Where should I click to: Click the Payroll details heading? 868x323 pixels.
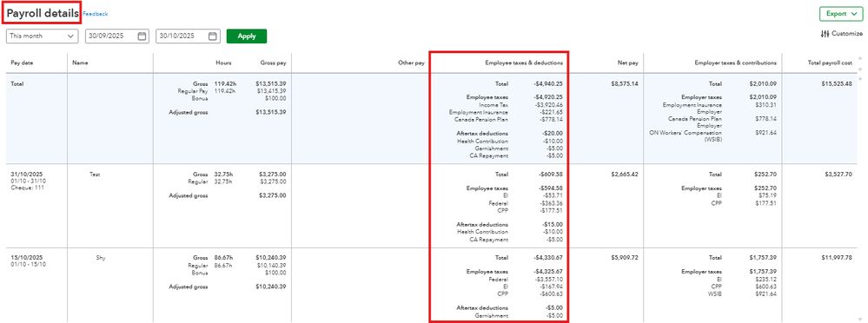42,14
